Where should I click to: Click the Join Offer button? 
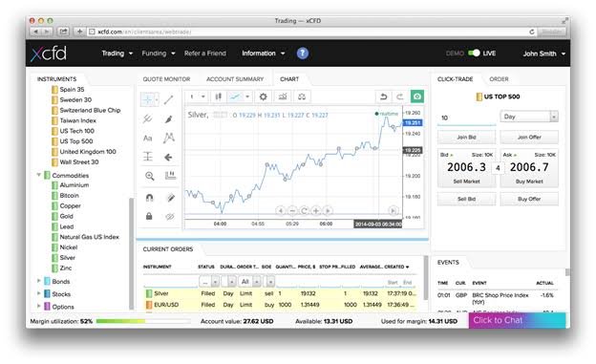pyautogui.click(x=529, y=137)
